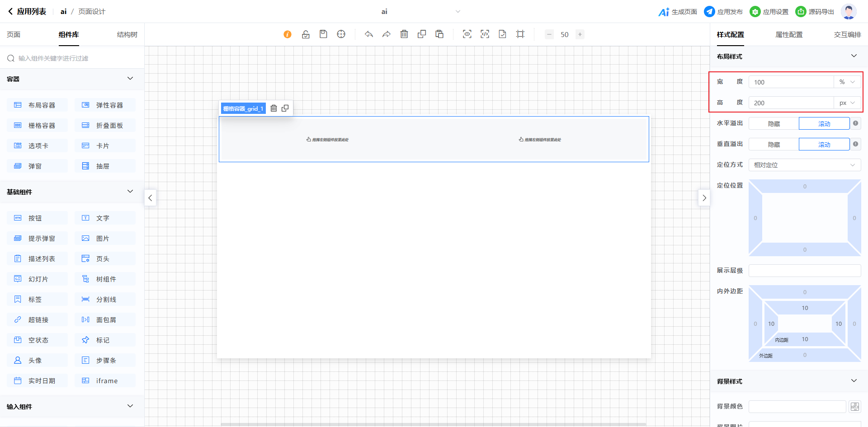868x427 pixels.
Task: Open the width unit % dropdown
Action: [847, 82]
